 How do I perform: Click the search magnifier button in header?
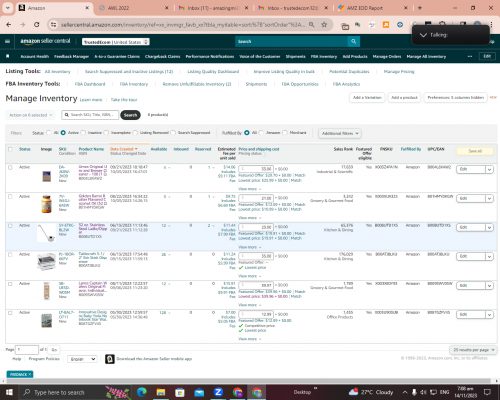[x=353, y=41]
